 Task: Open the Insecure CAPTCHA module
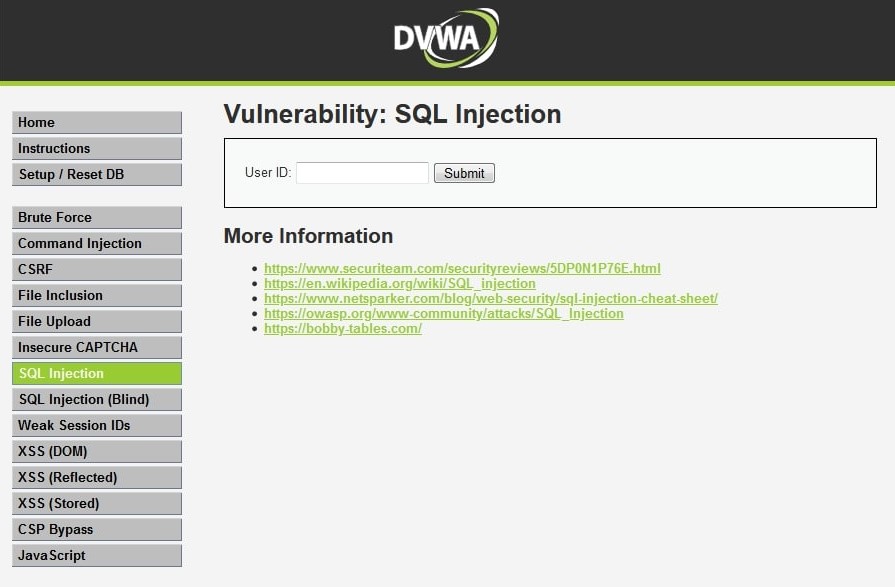click(97, 347)
